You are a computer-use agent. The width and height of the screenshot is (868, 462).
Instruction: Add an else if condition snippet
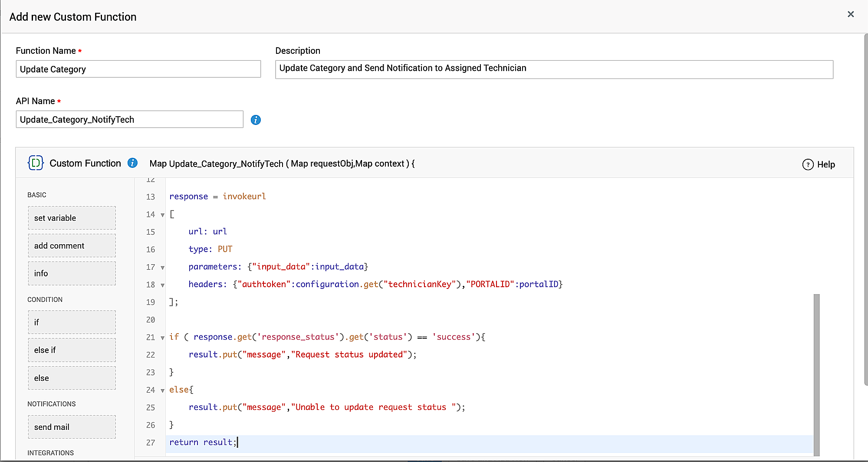pos(72,350)
